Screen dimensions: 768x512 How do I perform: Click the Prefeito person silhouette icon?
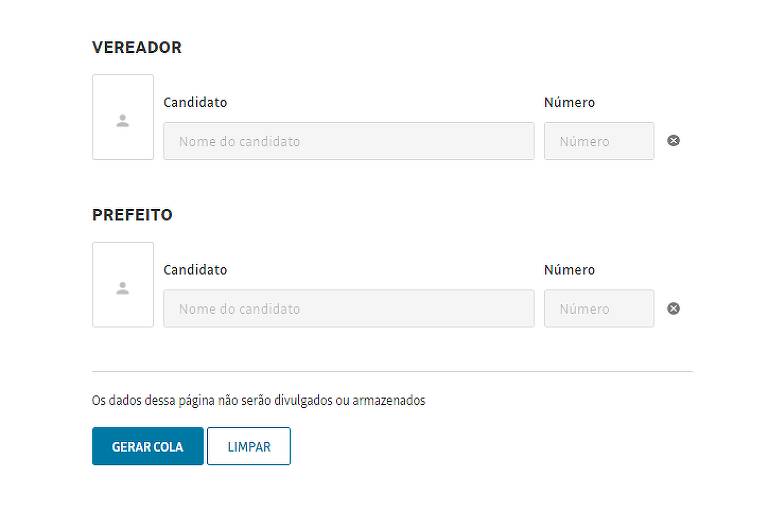(x=122, y=288)
